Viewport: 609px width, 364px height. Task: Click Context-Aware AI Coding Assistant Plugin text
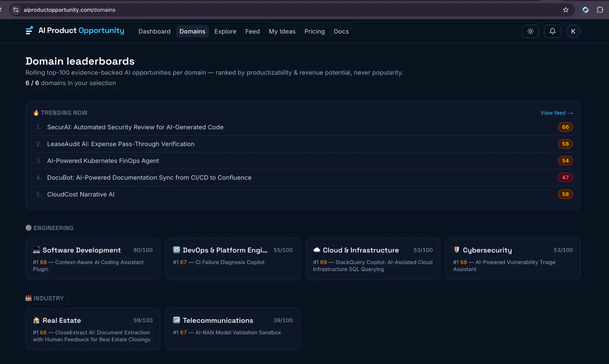(x=88, y=265)
